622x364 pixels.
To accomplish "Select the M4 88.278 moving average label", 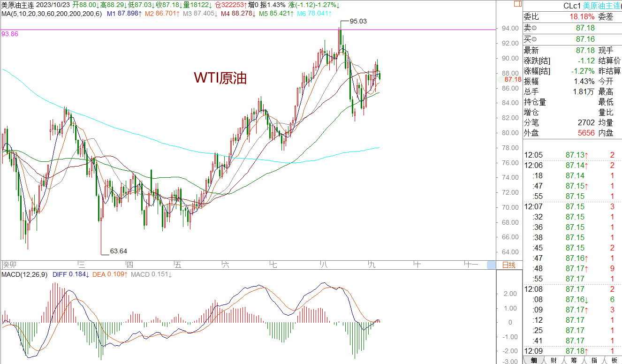I will (x=237, y=14).
